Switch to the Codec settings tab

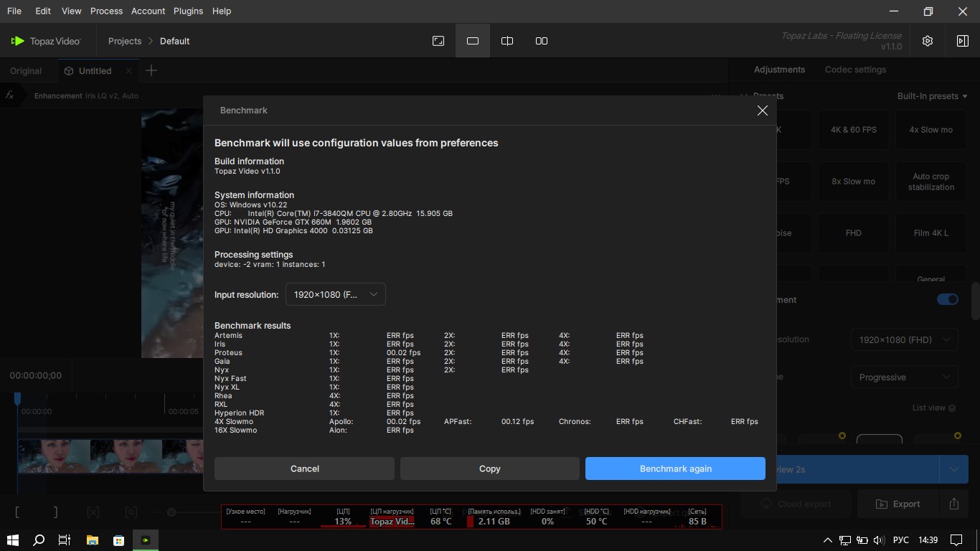(855, 70)
